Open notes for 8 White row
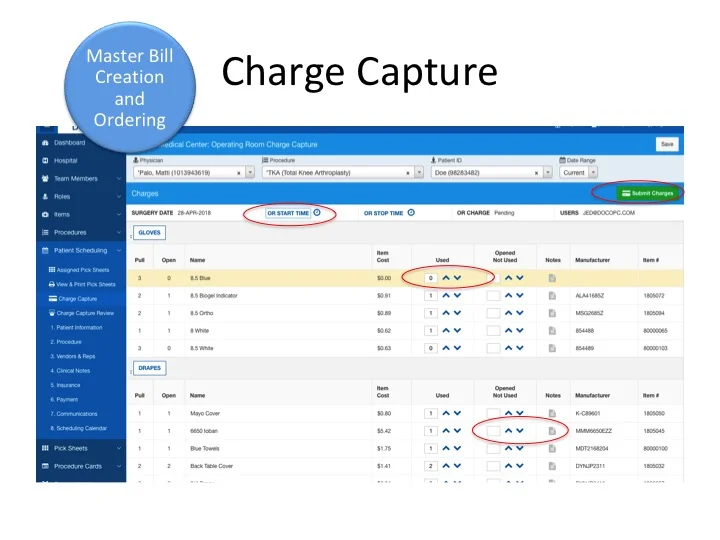 click(x=552, y=331)
